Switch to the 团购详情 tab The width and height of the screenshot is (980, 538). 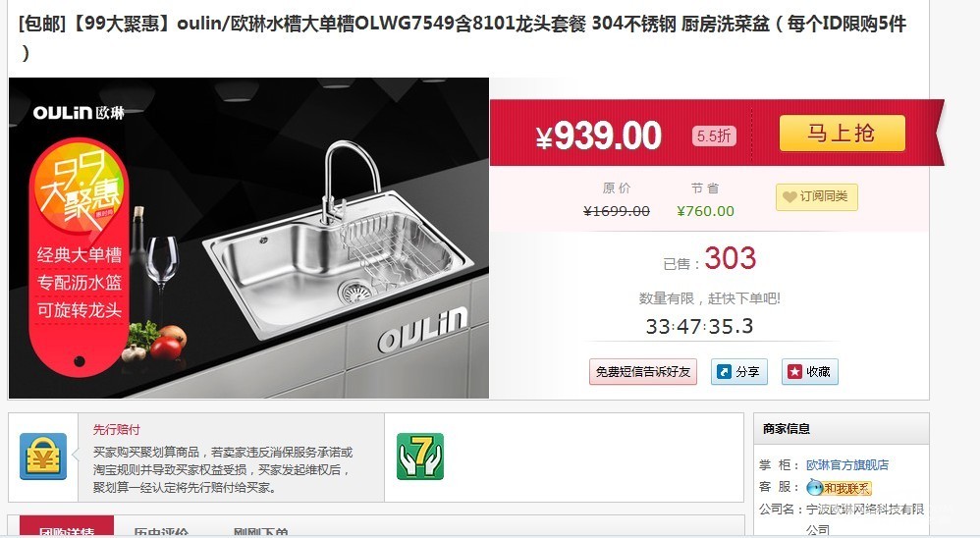pyautogui.click(x=67, y=527)
